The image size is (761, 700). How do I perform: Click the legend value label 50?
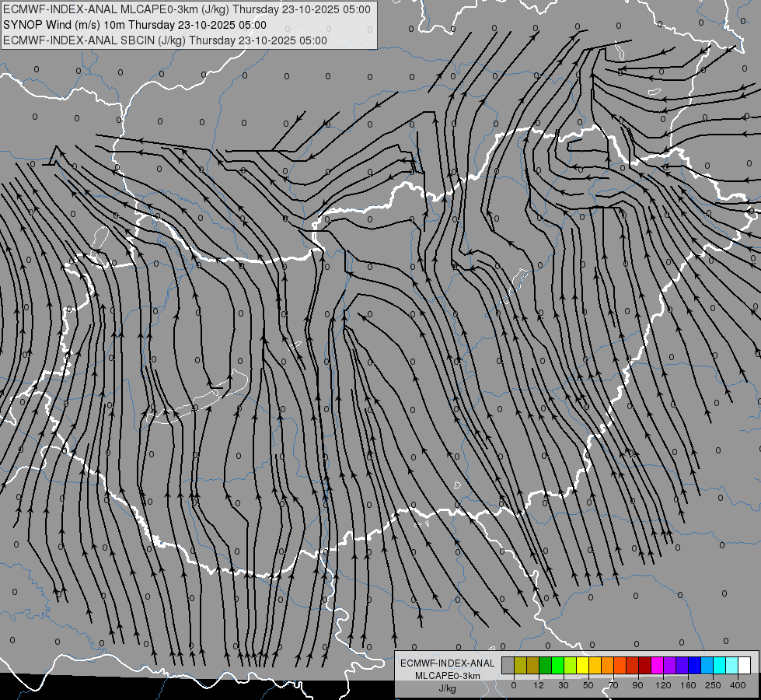point(588,685)
